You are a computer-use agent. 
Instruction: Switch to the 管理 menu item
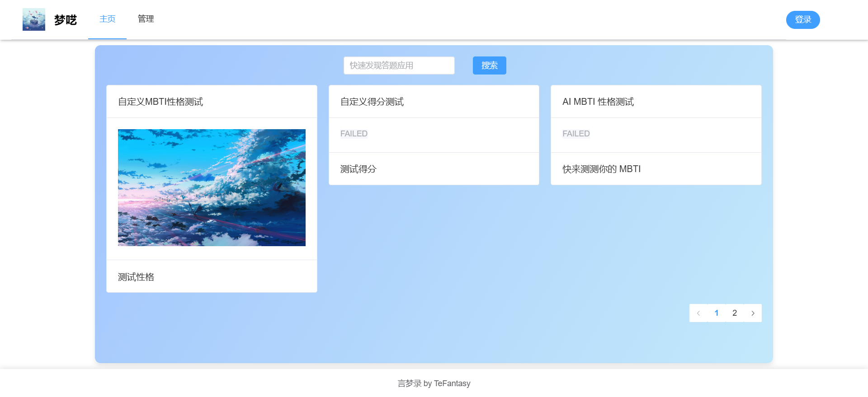pos(146,19)
